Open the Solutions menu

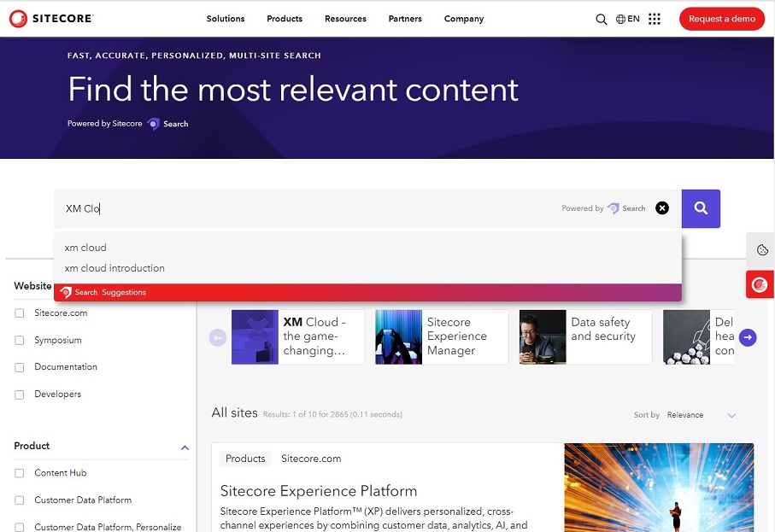click(226, 19)
